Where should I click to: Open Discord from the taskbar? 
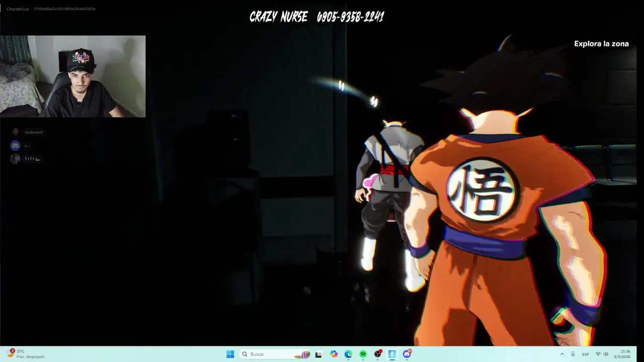407,354
